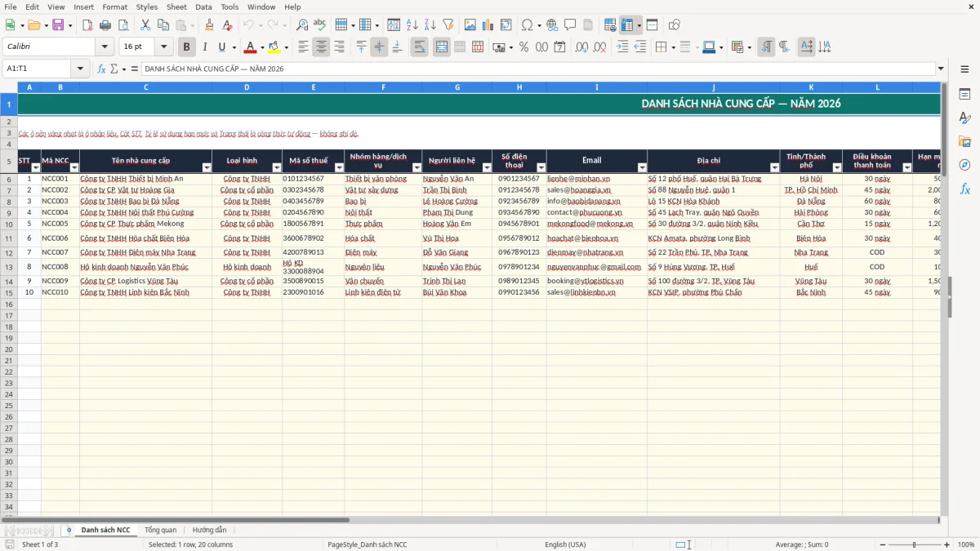The image size is (980, 551).
Task: Adjust the zoom slider in status bar
Action: pyautogui.click(x=914, y=544)
